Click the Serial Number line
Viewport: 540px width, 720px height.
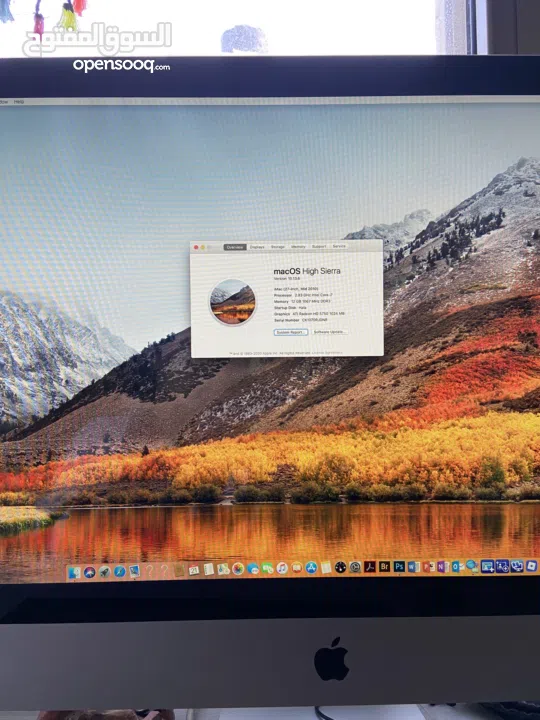pyautogui.click(x=301, y=320)
